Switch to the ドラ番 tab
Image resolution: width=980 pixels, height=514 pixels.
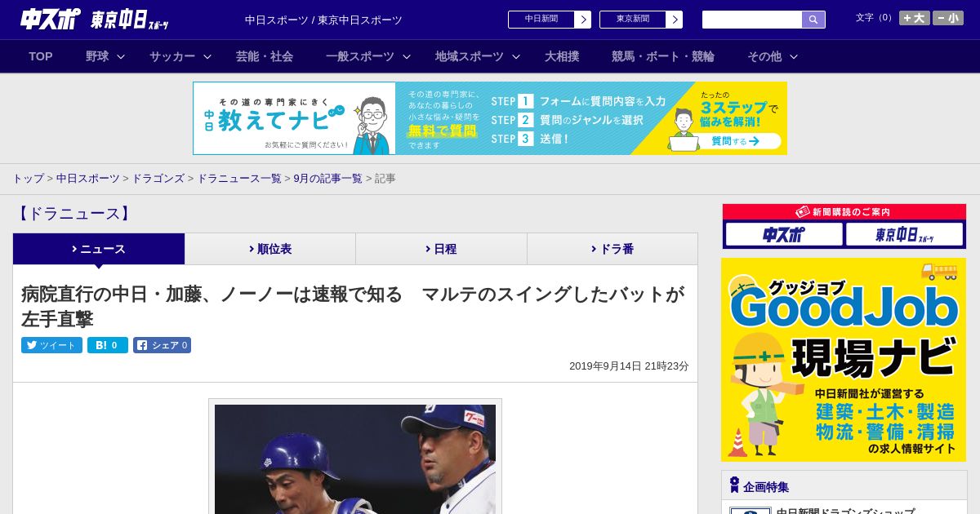[x=612, y=249]
